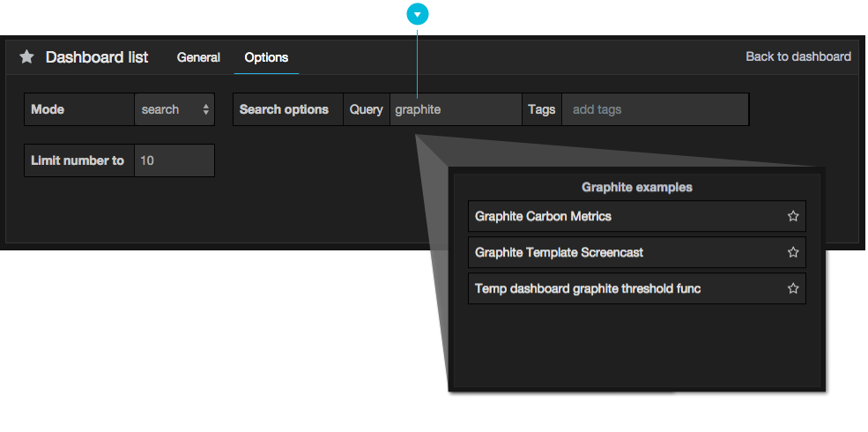Click the blue circular arrow marker
Screen dimensions: 868x432
tap(417, 14)
